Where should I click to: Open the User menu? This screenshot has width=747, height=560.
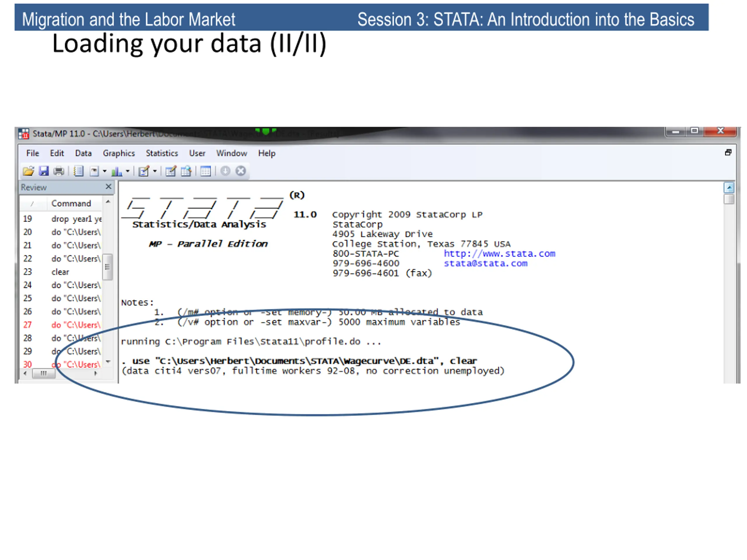[197, 153]
